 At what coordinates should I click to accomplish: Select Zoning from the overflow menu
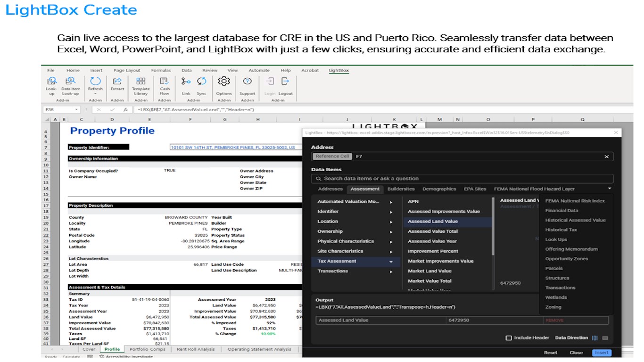553,307
